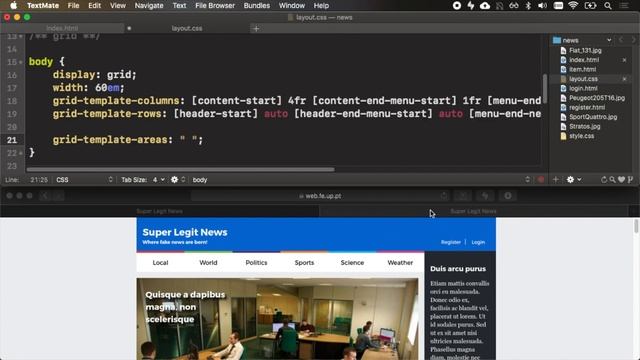The width and height of the screenshot is (640, 360).
Task: Open style.css in file browser
Action: (x=582, y=136)
